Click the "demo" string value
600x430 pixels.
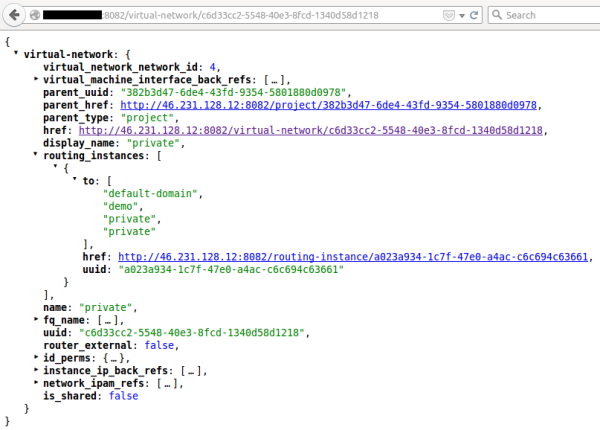121,206
